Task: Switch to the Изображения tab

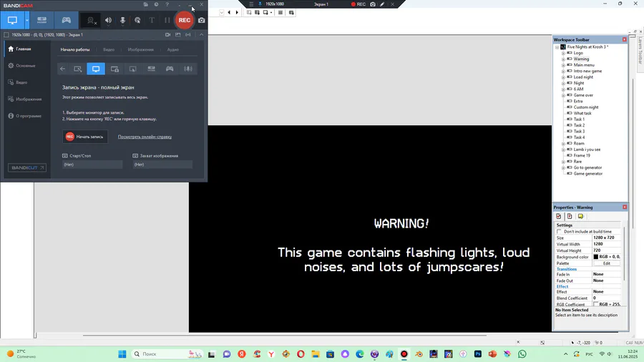Action: tap(141, 49)
